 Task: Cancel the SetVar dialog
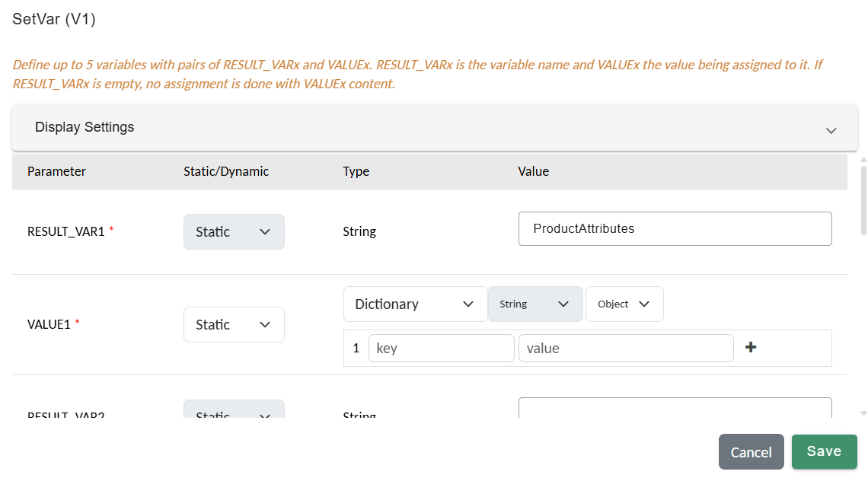pyautogui.click(x=751, y=452)
